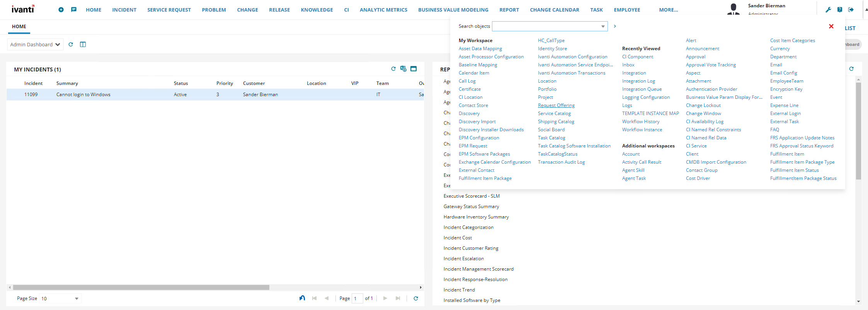Go to previous page of incidents

(x=327, y=298)
